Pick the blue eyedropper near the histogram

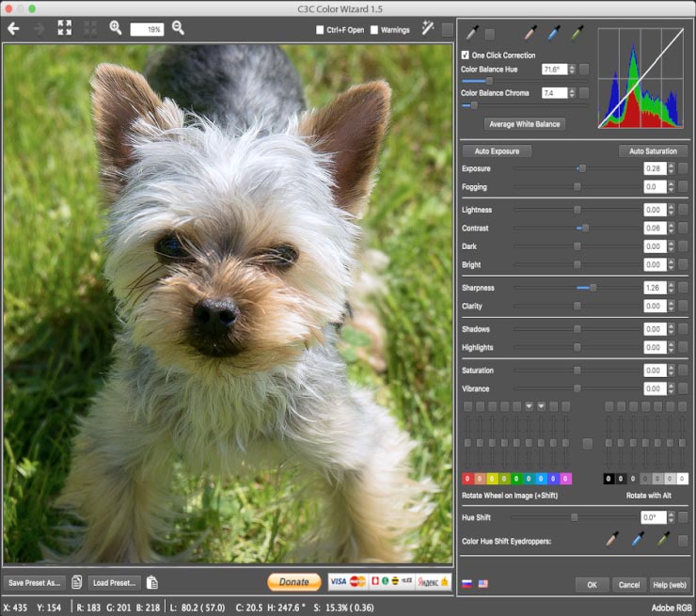(x=554, y=34)
